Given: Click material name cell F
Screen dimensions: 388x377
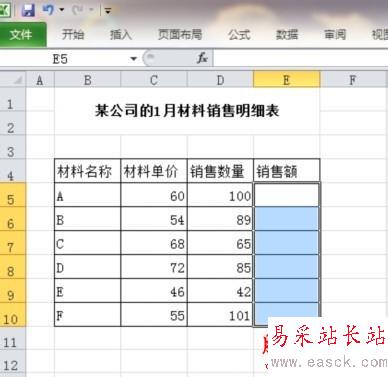Looking at the screenshot, I should (88, 315).
